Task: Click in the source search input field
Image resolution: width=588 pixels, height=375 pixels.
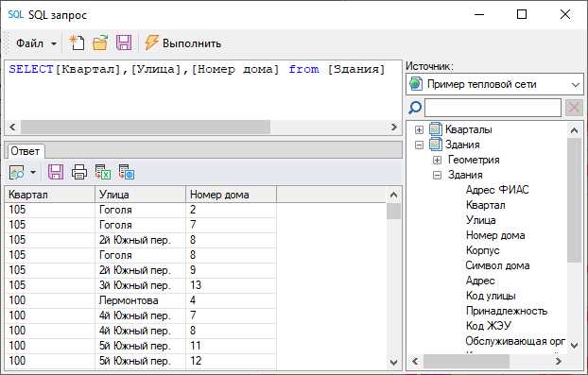Action: click(x=493, y=108)
